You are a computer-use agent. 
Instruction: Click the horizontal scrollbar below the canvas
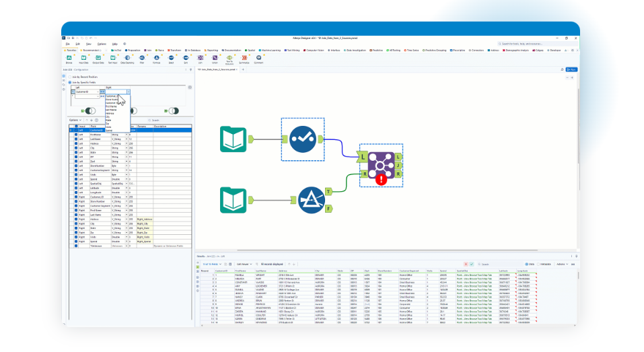point(388,250)
